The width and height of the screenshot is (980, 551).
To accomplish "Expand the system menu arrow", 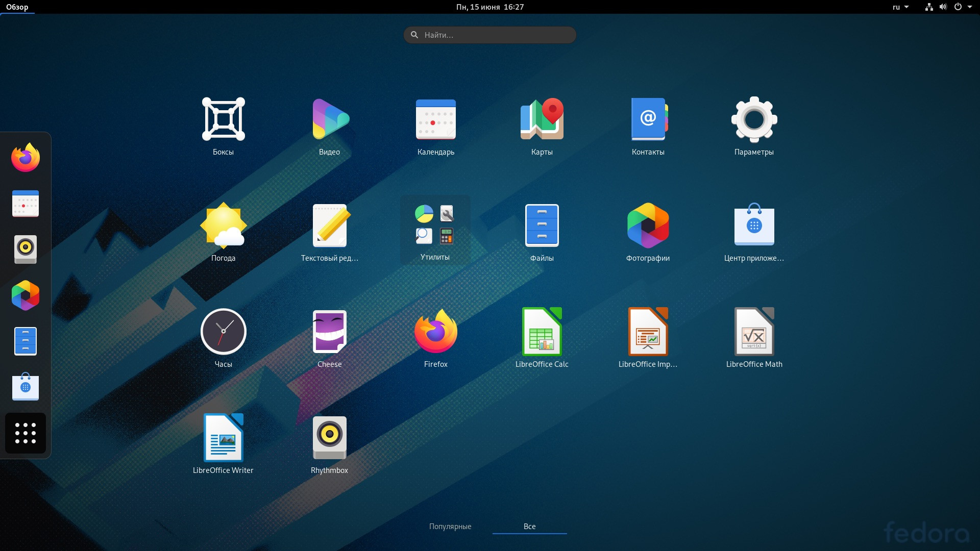I will click(x=970, y=7).
